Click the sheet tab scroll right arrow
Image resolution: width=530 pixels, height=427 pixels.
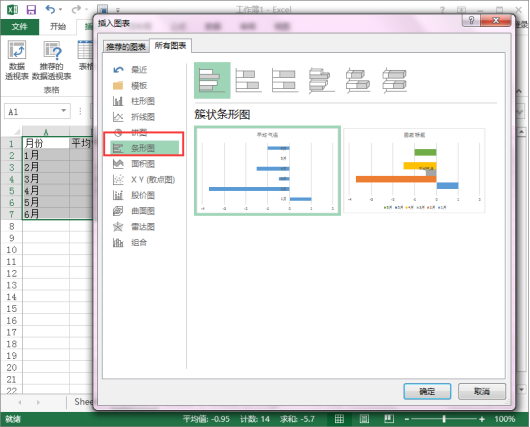[x=38, y=402]
